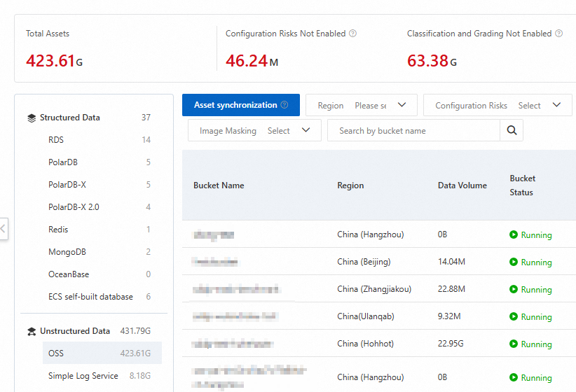The height and width of the screenshot is (392, 576).
Task: Click the Structured Data layers icon
Action: [x=32, y=118]
